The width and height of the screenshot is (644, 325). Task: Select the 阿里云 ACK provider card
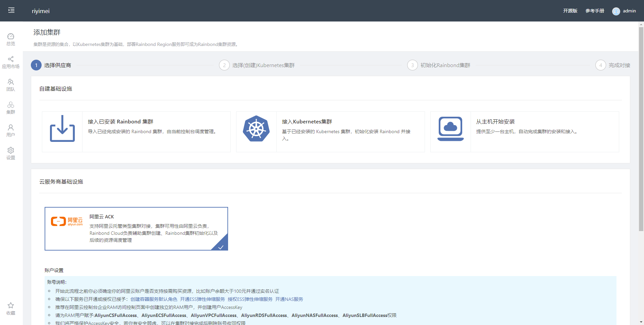[136, 229]
